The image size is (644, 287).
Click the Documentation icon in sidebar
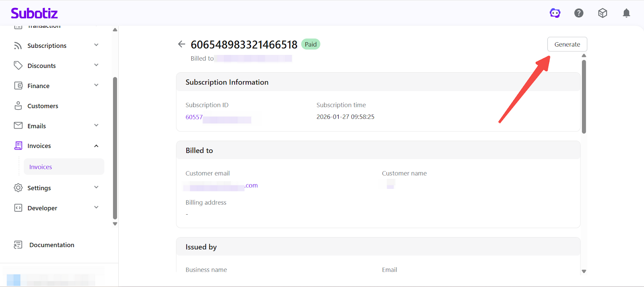[18, 245]
